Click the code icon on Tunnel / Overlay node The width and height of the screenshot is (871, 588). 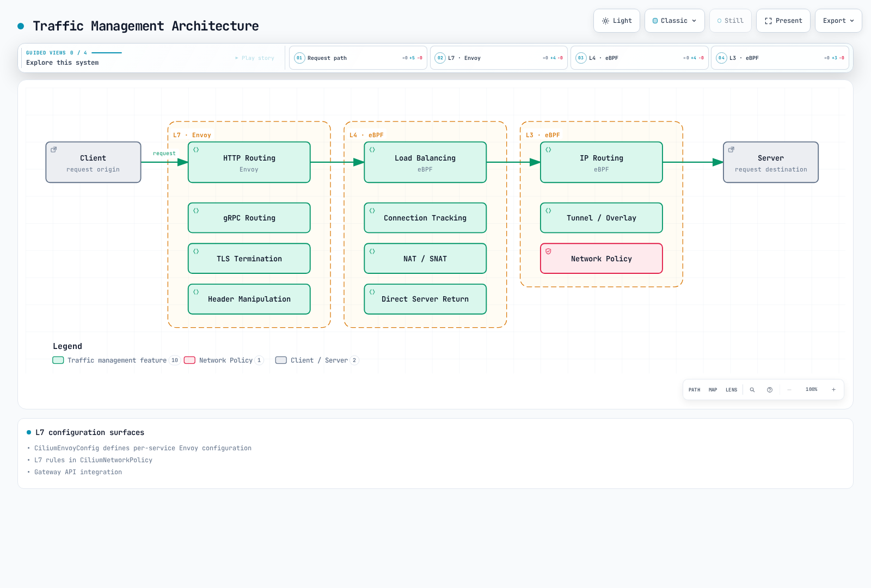point(548,211)
